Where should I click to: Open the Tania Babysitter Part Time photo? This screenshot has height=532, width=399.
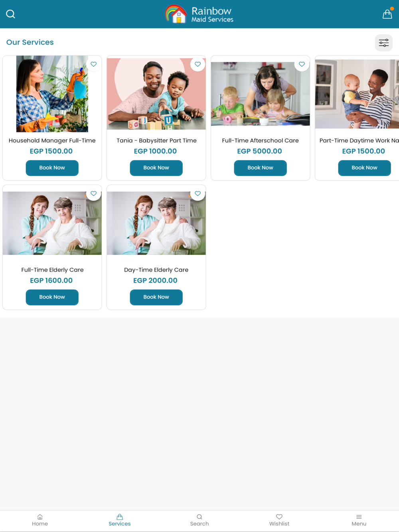156,94
